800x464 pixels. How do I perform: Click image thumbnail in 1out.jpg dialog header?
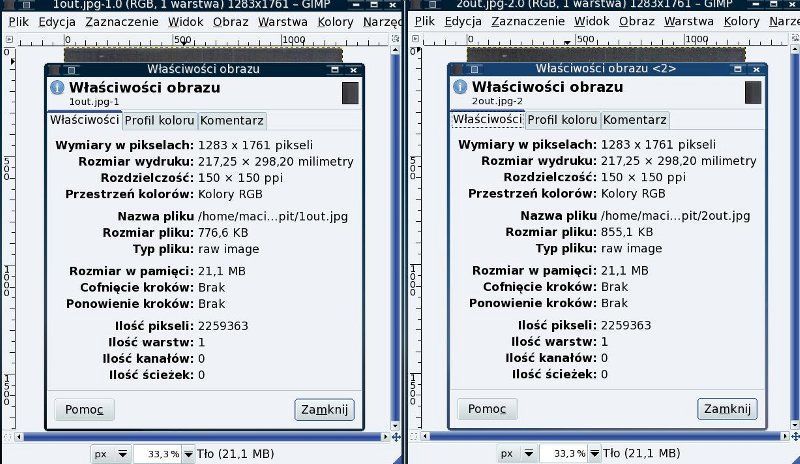[350, 93]
